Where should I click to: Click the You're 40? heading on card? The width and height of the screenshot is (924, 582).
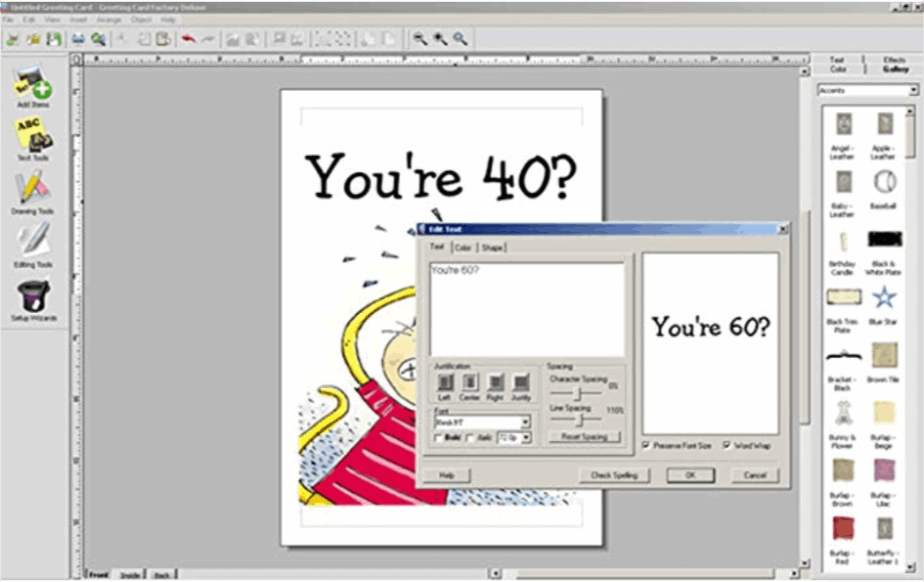tap(441, 177)
